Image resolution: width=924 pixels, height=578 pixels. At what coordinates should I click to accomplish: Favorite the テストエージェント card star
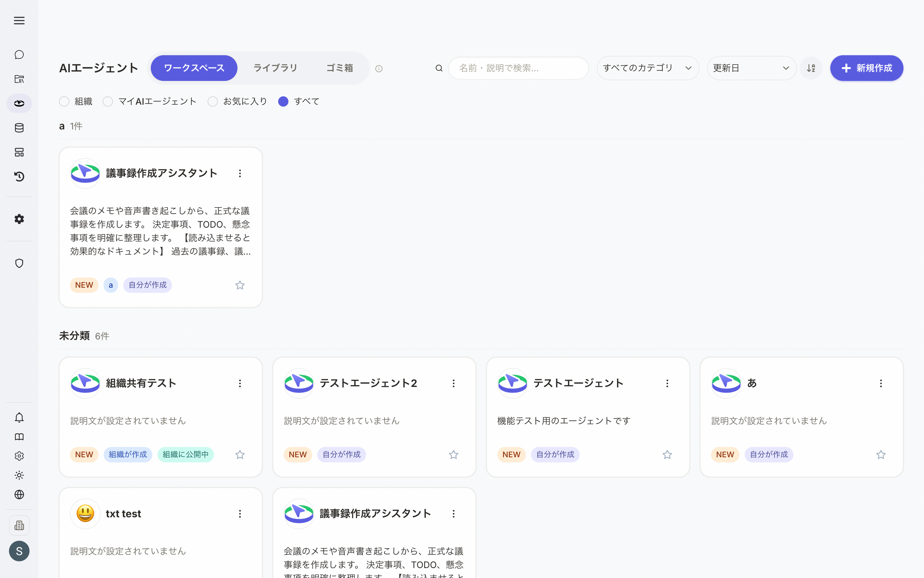667,454
